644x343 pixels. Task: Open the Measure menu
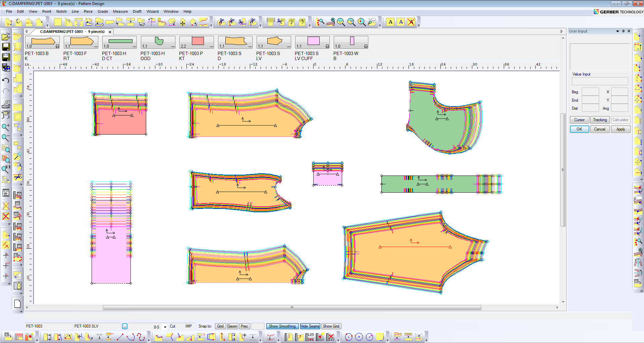[x=120, y=11]
